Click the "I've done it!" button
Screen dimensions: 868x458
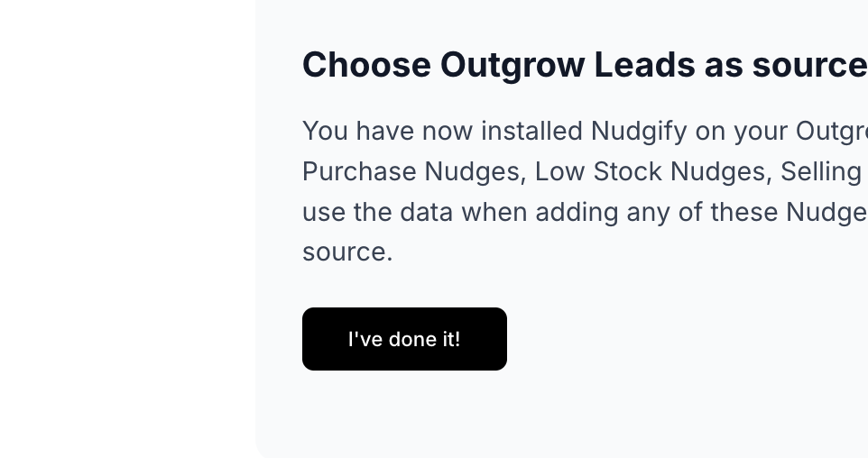click(x=404, y=339)
